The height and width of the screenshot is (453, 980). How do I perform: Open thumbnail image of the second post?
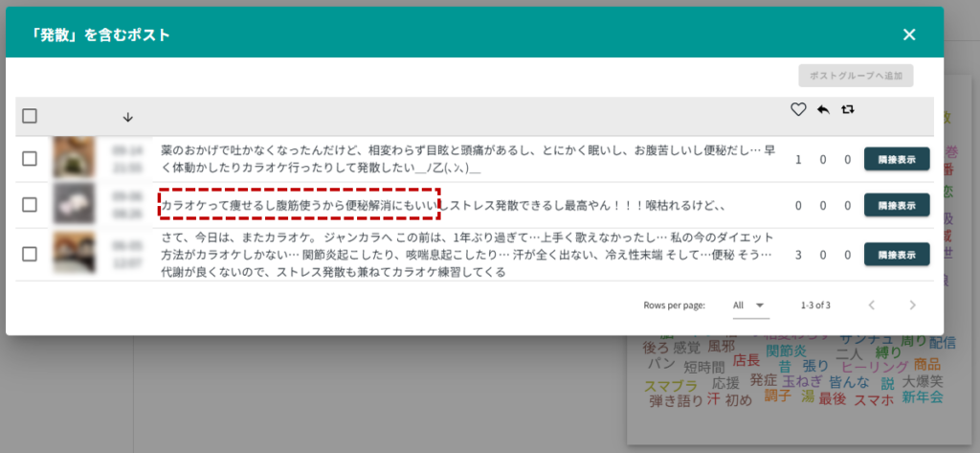pyautogui.click(x=72, y=204)
